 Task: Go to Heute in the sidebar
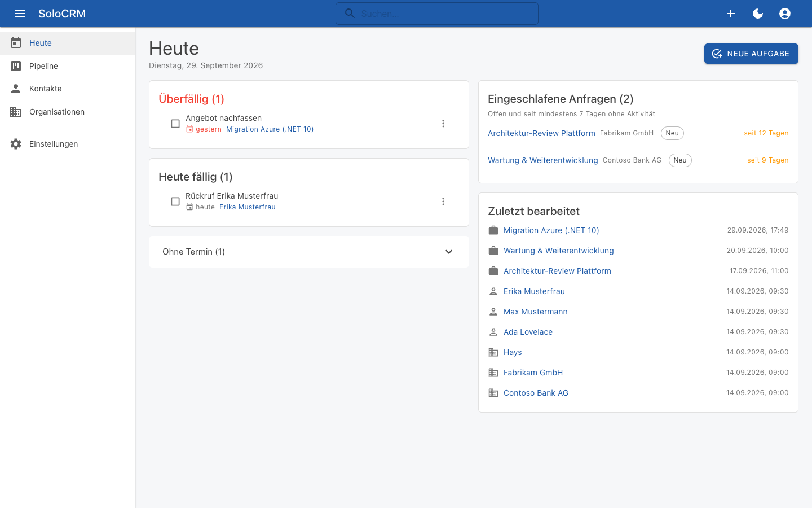[68, 43]
